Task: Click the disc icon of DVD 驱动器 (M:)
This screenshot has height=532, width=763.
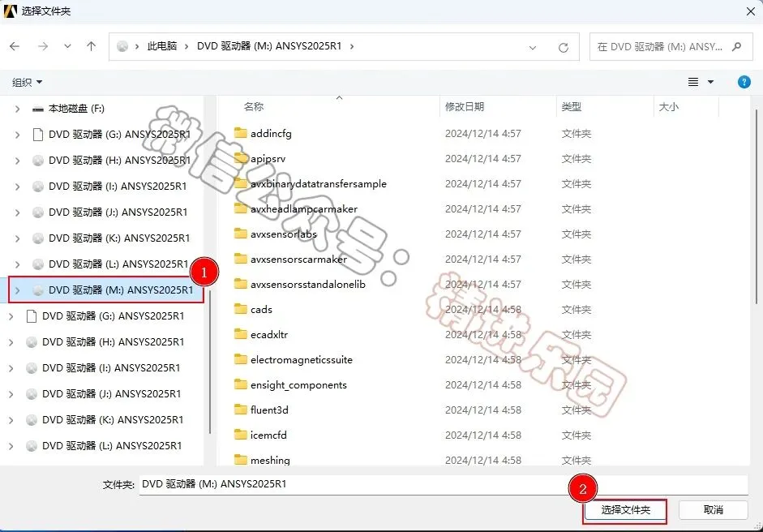Action: point(38,290)
